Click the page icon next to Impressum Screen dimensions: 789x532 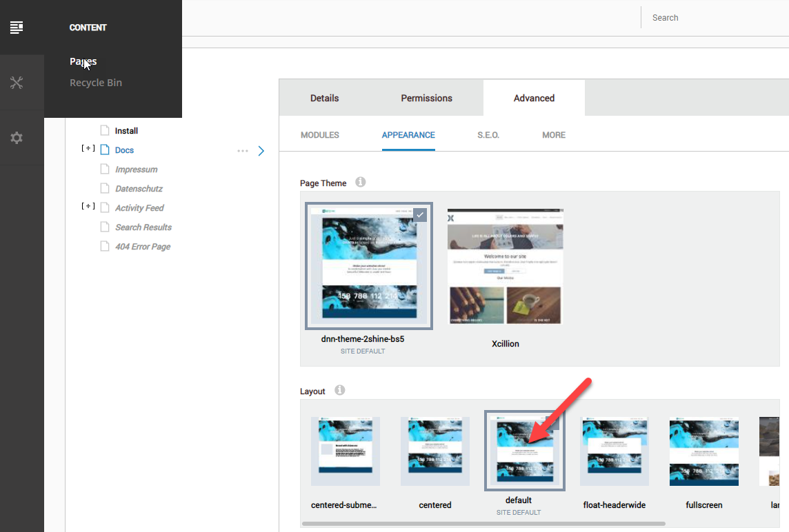click(x=105, y=170)
